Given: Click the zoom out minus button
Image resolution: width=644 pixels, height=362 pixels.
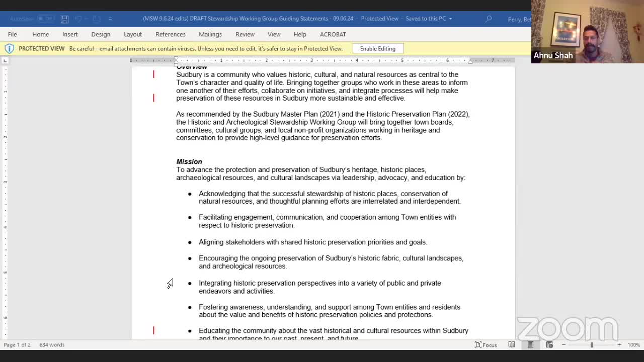Looking at the screenshot, I should pos(563,345).
